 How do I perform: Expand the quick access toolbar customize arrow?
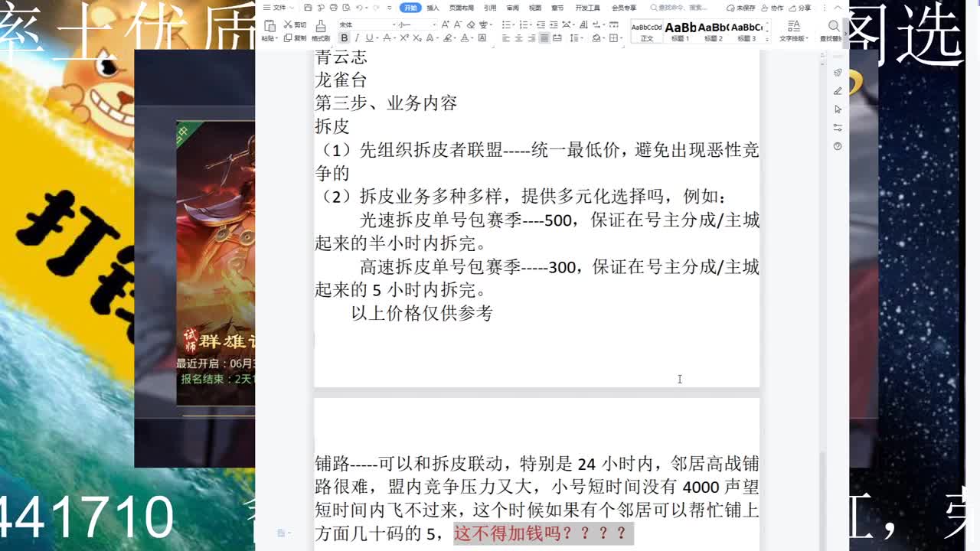click(390, 8)
